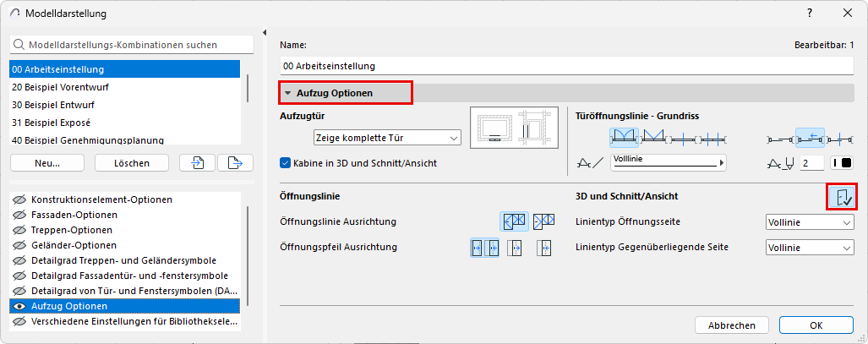Click the combinations list scrollbar
Image resolution: width=868 pixels, height=344 pixels.
click(248, 88)
